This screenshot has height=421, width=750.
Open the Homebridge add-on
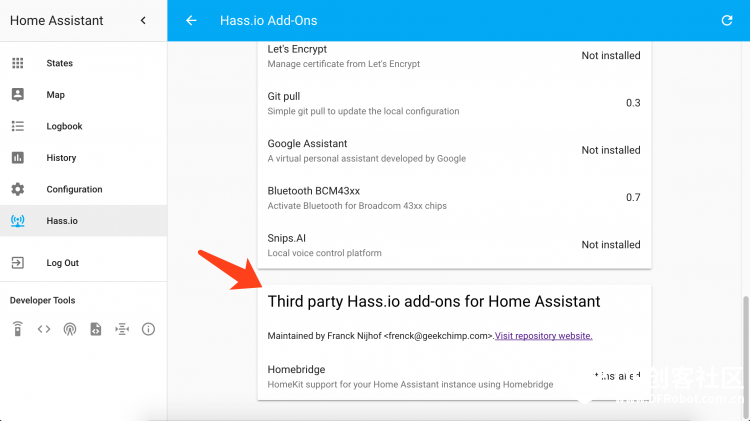[454, 377]
